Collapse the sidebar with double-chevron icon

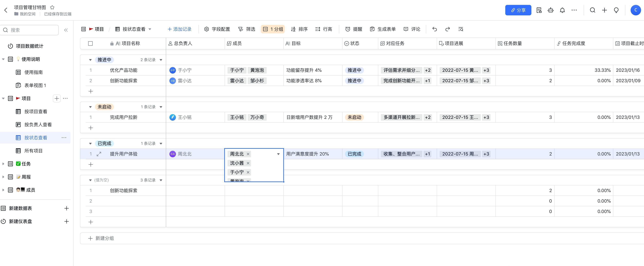pyautogui.click(x=66, y=30)
